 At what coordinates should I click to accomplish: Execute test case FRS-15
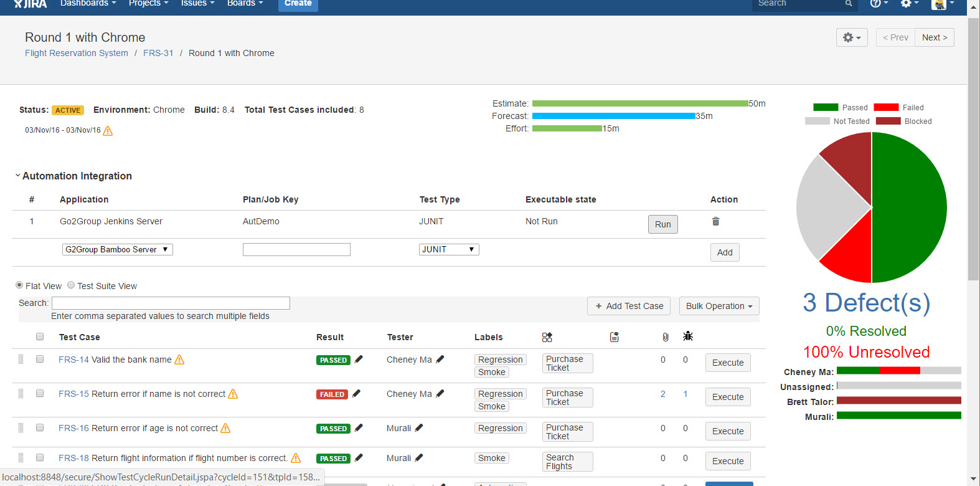pyautogui.click(x=728, y=397)
